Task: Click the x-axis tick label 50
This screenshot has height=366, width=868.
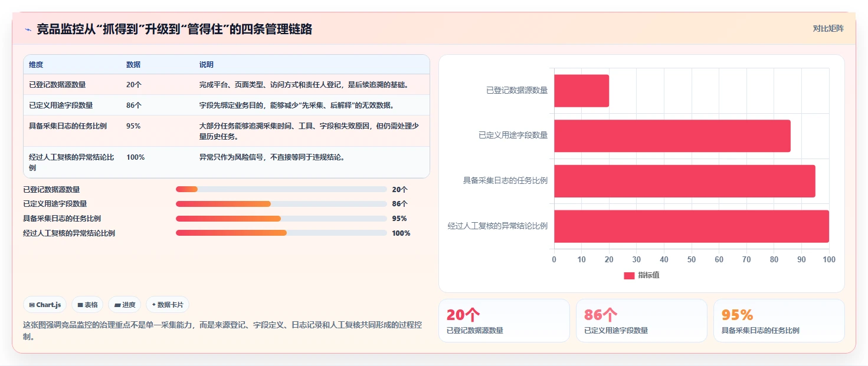Action: tap(692, 259)
